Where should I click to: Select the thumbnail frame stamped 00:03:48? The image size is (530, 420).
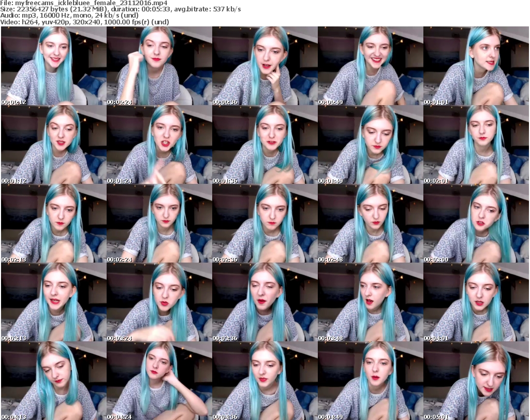tap(371, 302)
